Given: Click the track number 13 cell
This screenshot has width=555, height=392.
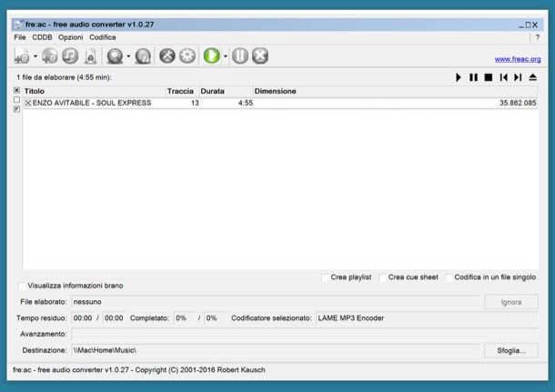Looking at the screenshot, I should [x=195, y=103].
